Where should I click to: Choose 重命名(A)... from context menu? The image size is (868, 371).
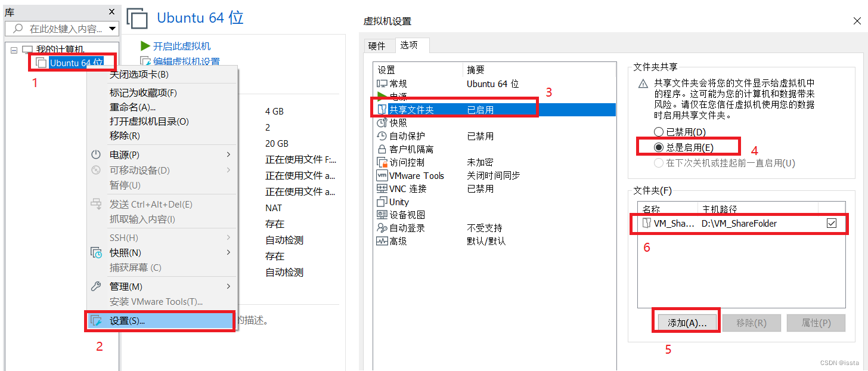click(x=132, y=107)
